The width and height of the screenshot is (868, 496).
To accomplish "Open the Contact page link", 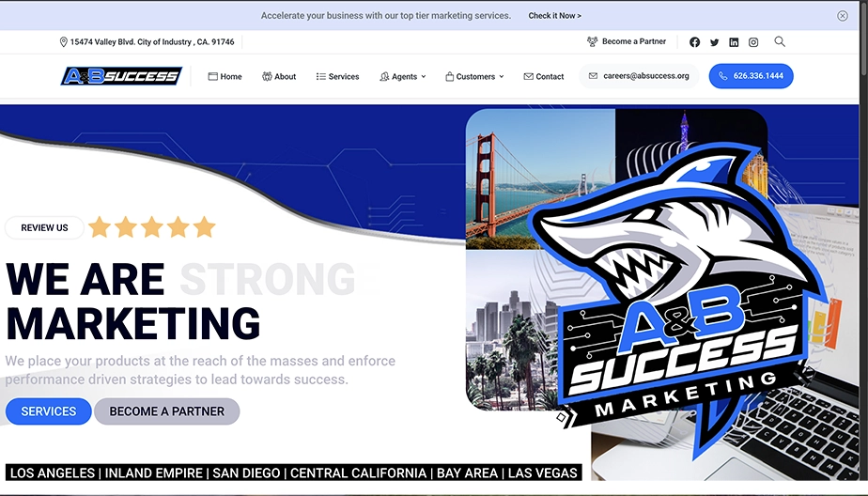I will (x=544, y=76).
